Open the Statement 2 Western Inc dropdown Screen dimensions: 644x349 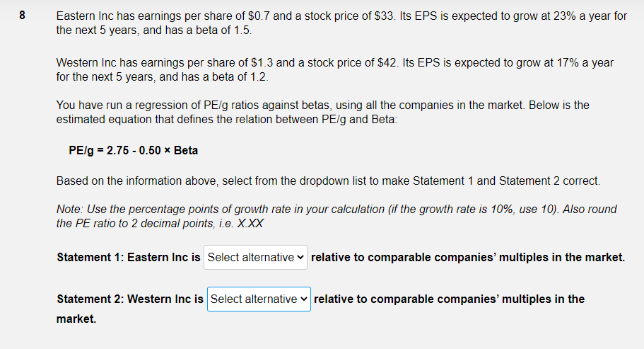(259, 299)
